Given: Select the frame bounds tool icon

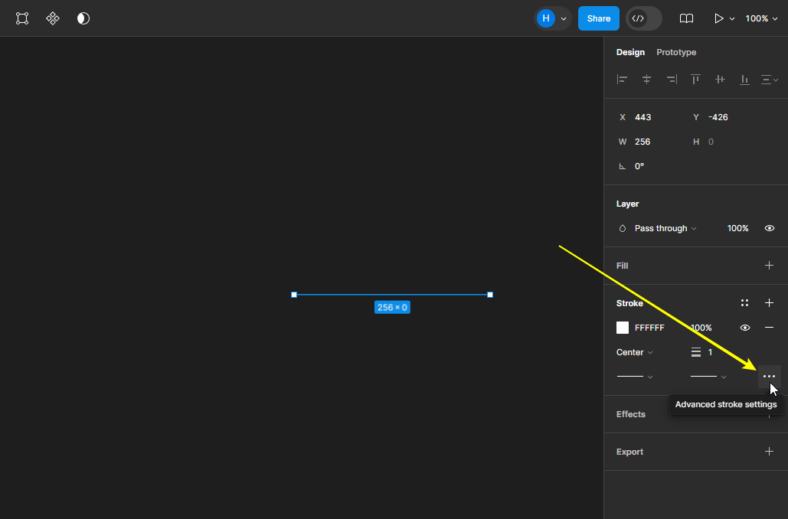Looking at the screenshot, I should click(x=22, y=19).
